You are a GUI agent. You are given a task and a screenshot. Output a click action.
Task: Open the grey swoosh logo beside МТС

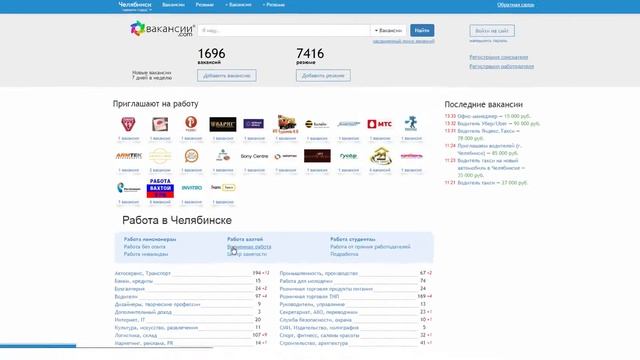(x=349, y=124)
